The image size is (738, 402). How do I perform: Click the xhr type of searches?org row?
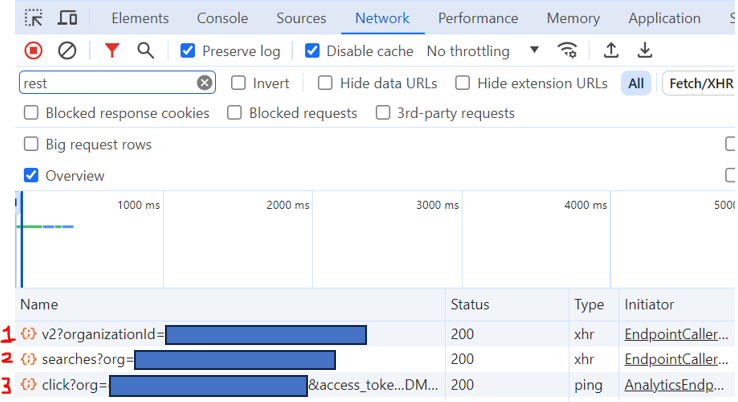point(584,359)
